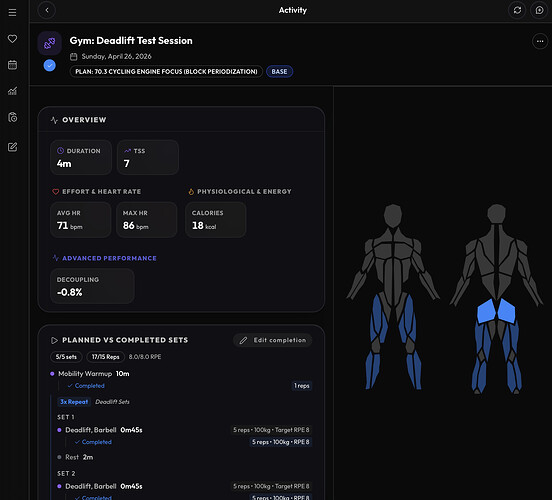This screenshot has width=552, height=500.
Task: Click Set 1 completed 5 reps 100kg badge
Action: click(x=281, y=442)
